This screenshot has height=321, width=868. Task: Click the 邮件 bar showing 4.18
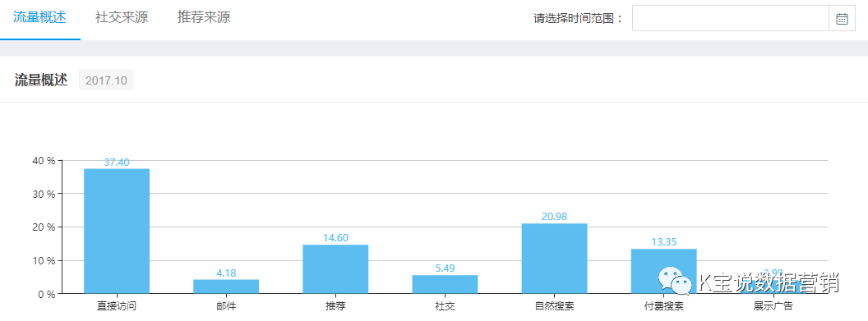point(226,287)
